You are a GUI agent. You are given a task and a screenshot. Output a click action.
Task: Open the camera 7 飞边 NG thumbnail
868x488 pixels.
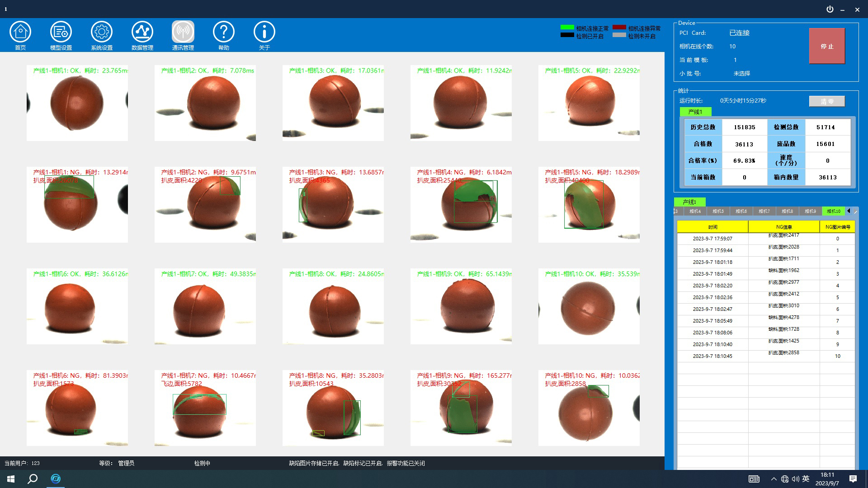coord(205,408)
